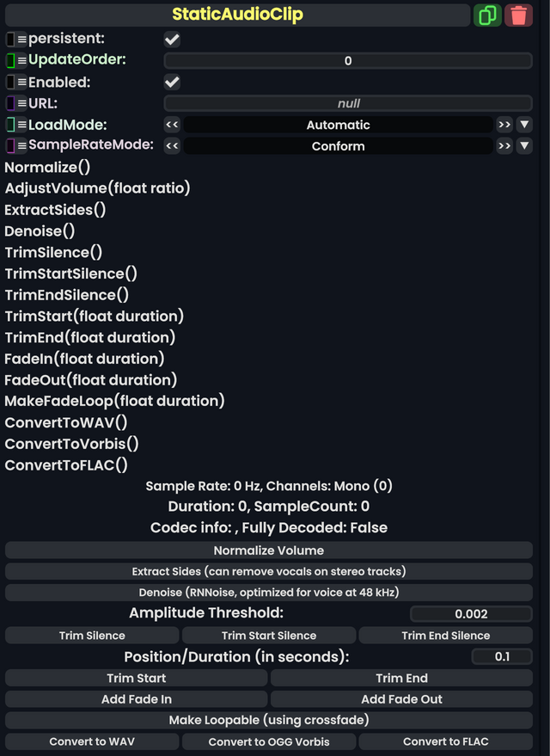The height and width of the screenshot is (756, 550).
Task: Select the Normalize() method entry
Action: (46, 167)
